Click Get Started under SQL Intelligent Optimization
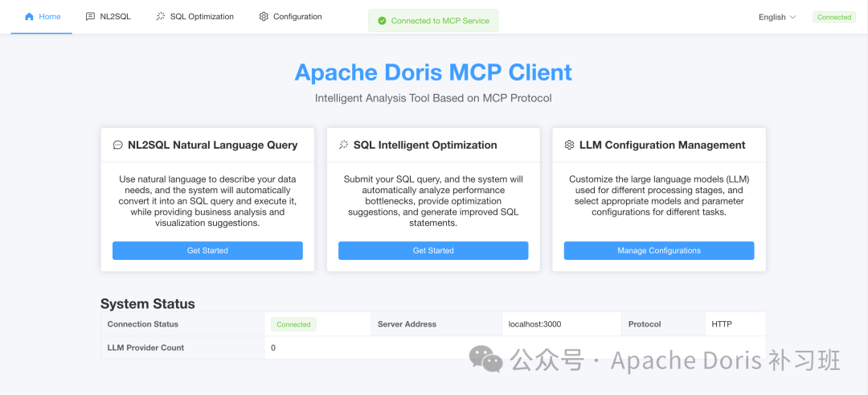This screenshot has width=868, height=395. [433, 250]
